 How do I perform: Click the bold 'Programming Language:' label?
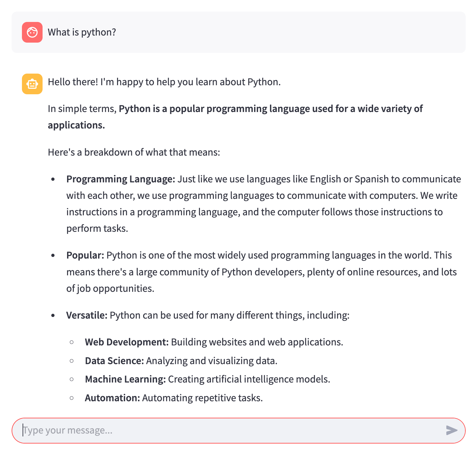[x=121, y=179]
